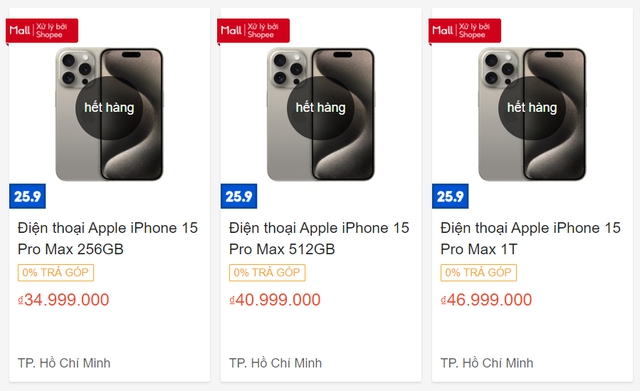640x391 pixels.
Task: Click the ₫46.999.000 price
Action: (486, 300)
